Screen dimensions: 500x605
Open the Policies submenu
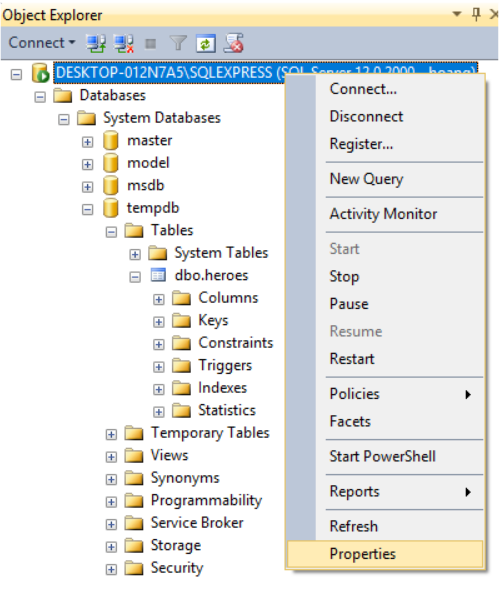pyautogui.click(x=385, y=394)
